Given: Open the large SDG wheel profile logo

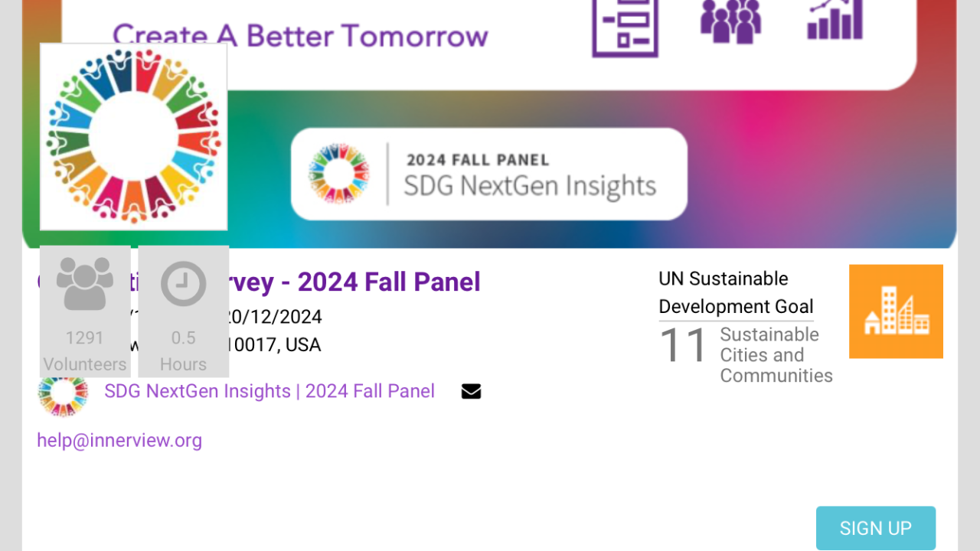Looking at the screenshot, I should (x=134, y=136).
